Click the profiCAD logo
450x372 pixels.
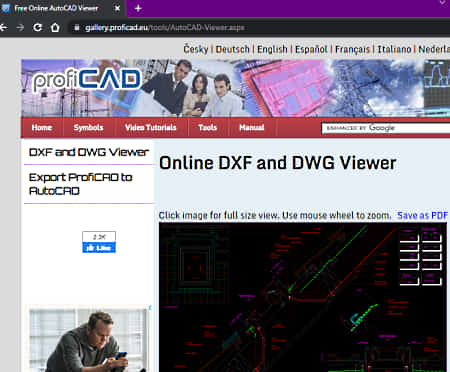pos(87,80)
